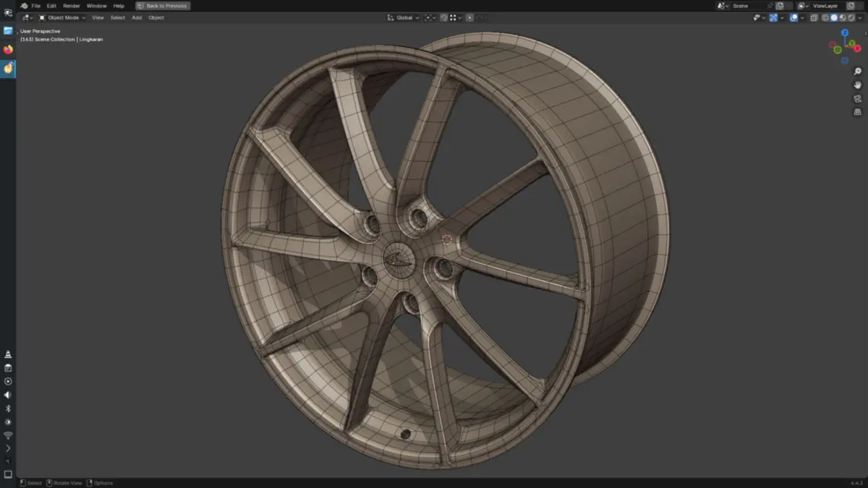Viewport: 868px width, 488px height.
Task: Open the file manager dock icon
Action: coord(8,31)
